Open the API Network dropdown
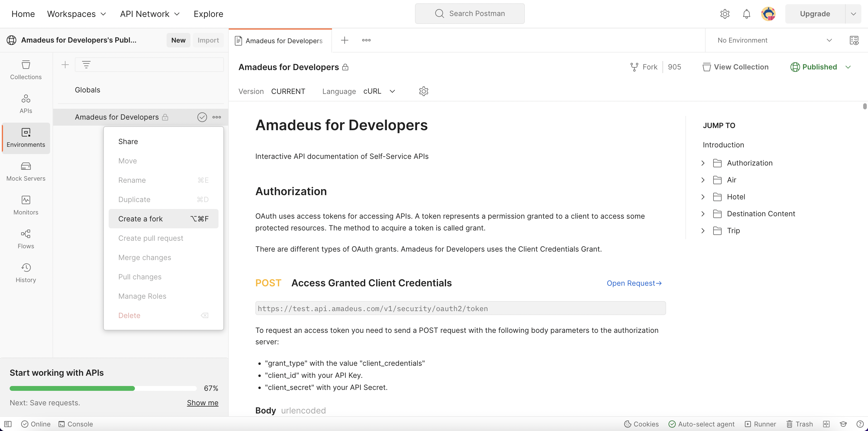This screenshot has width=868, height=431. point(150,14)
